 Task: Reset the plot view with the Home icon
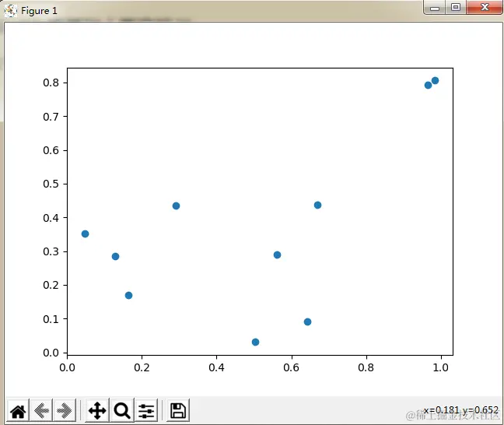[18, 410]
